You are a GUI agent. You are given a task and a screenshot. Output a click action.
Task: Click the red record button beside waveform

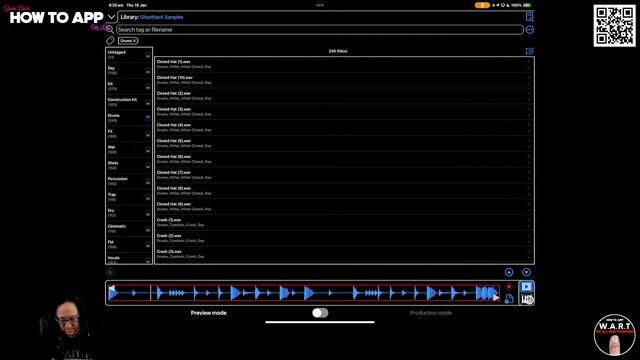pyautogui.click(x=509, y=287)
